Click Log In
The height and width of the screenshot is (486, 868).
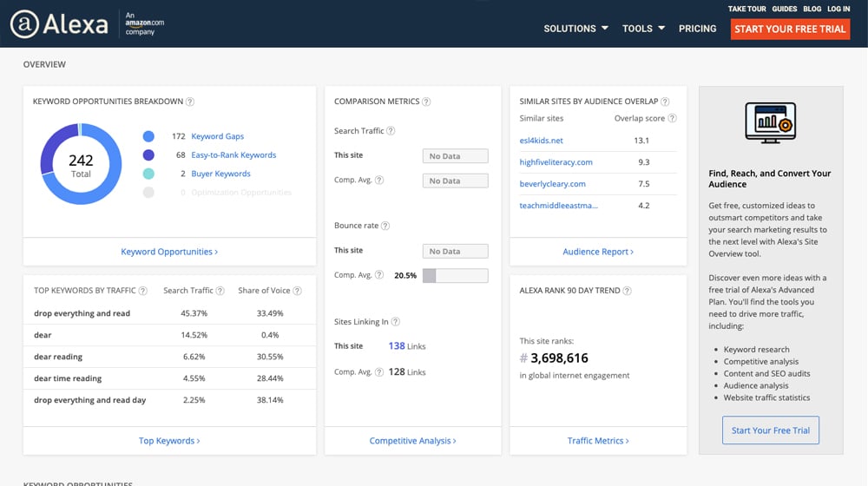(838, 9)
